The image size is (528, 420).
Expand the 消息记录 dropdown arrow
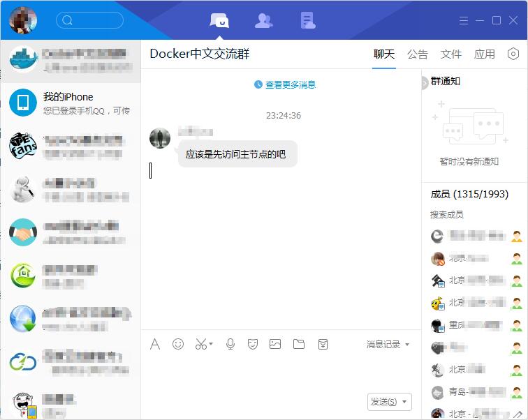(407, 345)
